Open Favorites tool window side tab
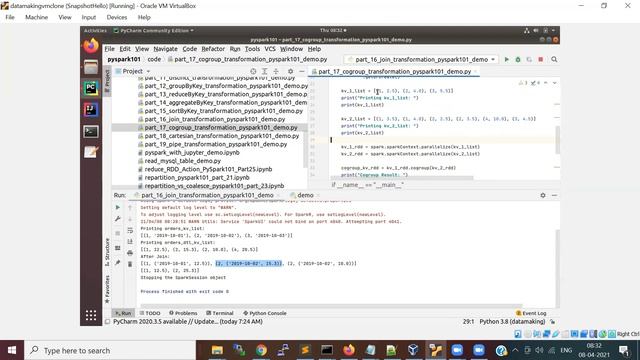The image size is (640, 360). click(107, 289)
